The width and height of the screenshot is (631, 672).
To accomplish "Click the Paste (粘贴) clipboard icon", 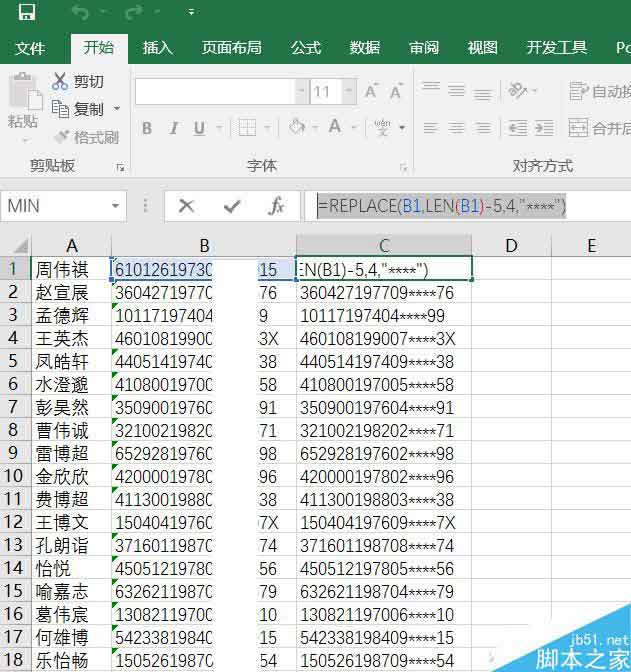I will [x=22, y=101].
